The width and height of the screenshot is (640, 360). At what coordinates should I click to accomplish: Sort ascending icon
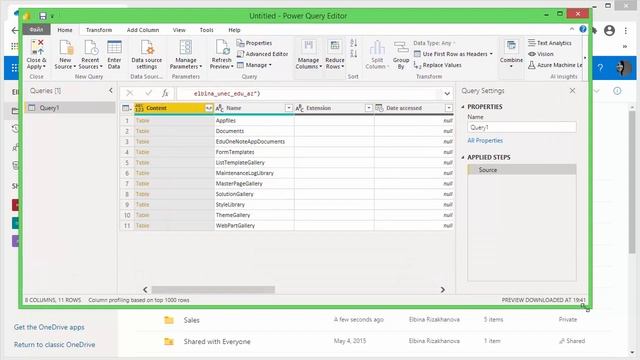click(353, 43)
